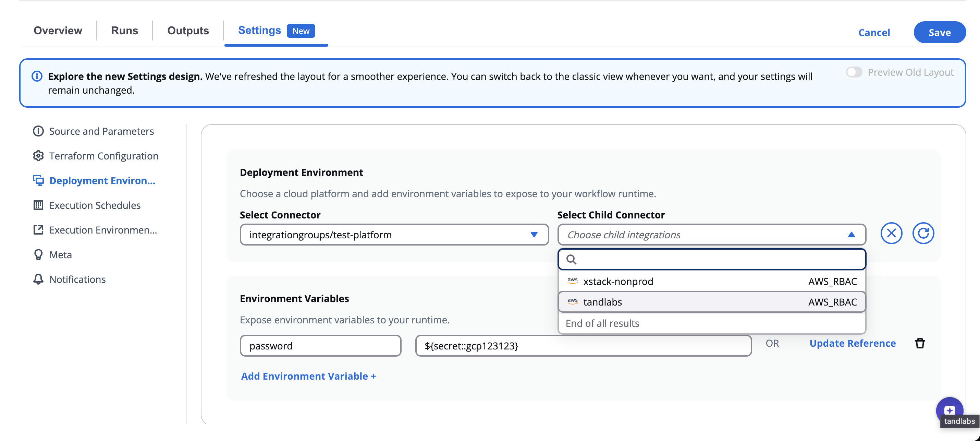The image size is (980, 441).
Task: Click the Update Reference link
Action: click(x=852, y=343)
